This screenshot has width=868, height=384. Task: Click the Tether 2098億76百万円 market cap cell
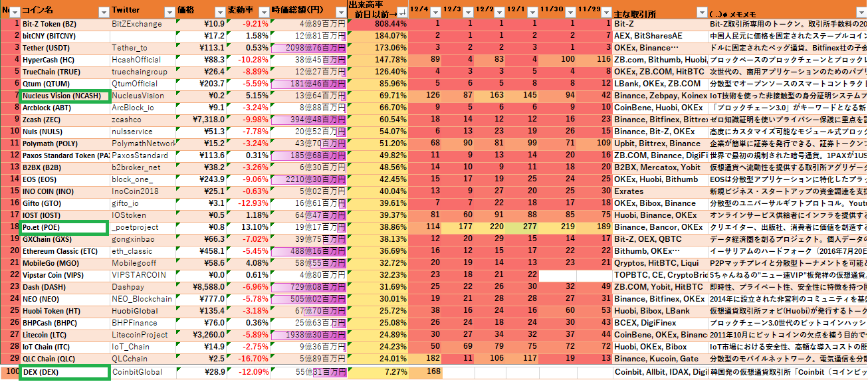[309, 48]
